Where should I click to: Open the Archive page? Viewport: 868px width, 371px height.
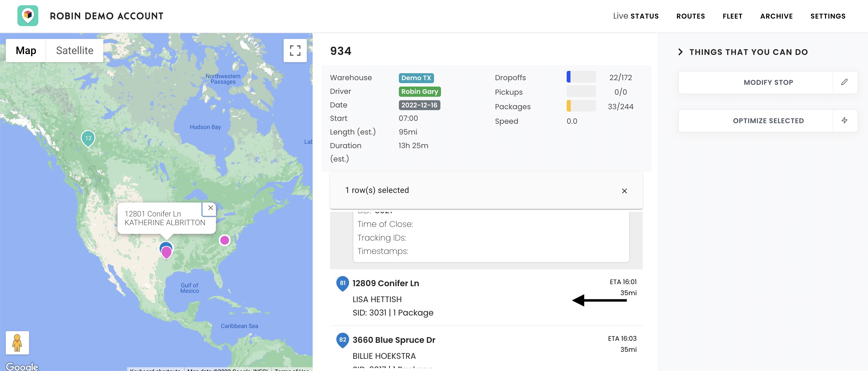point(776,16)
